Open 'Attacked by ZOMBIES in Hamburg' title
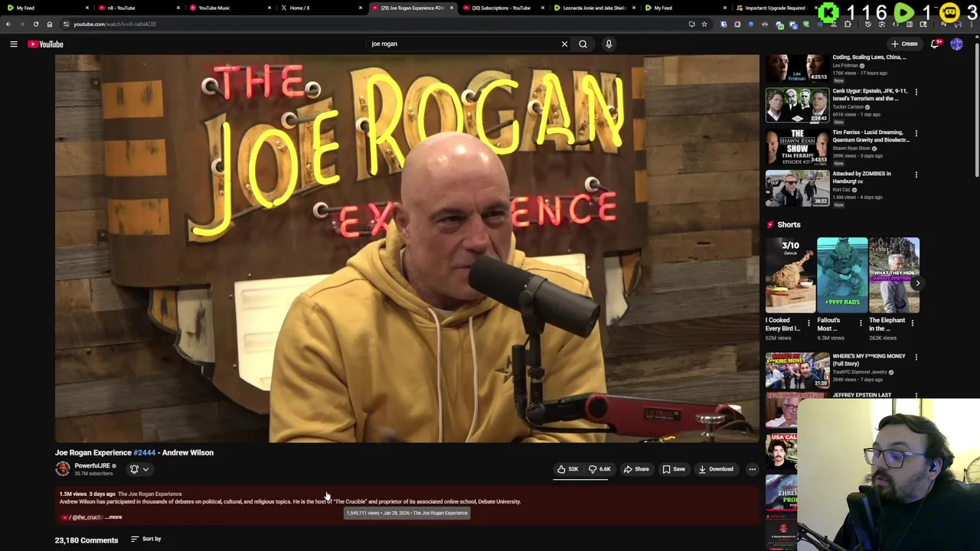This screenshot has height=551, width=980. pyautogui.click(x=861, y=178)
